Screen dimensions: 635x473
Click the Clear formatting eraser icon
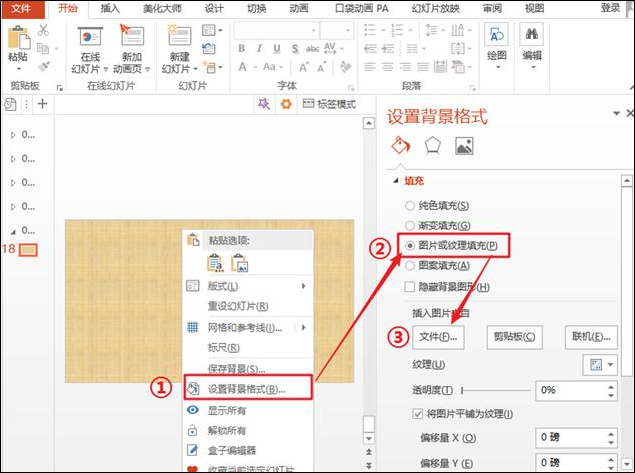pos(345,66)
